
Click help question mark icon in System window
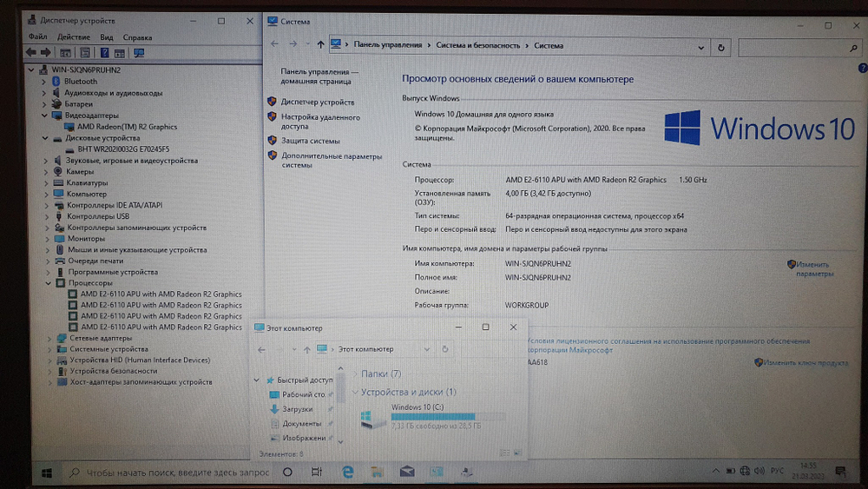863,68
